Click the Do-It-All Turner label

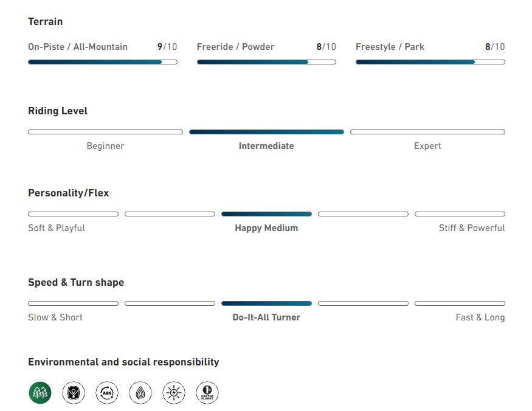tap(266, 317)
